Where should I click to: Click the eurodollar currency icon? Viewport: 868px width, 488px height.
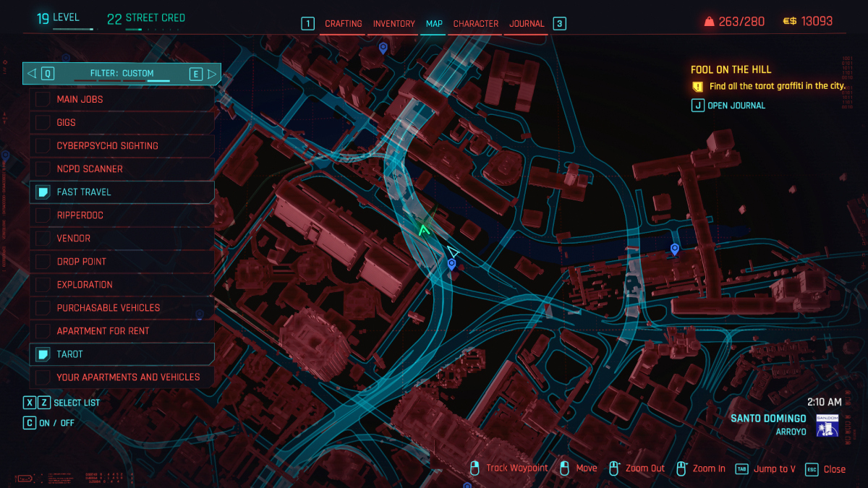pos(790,22)
